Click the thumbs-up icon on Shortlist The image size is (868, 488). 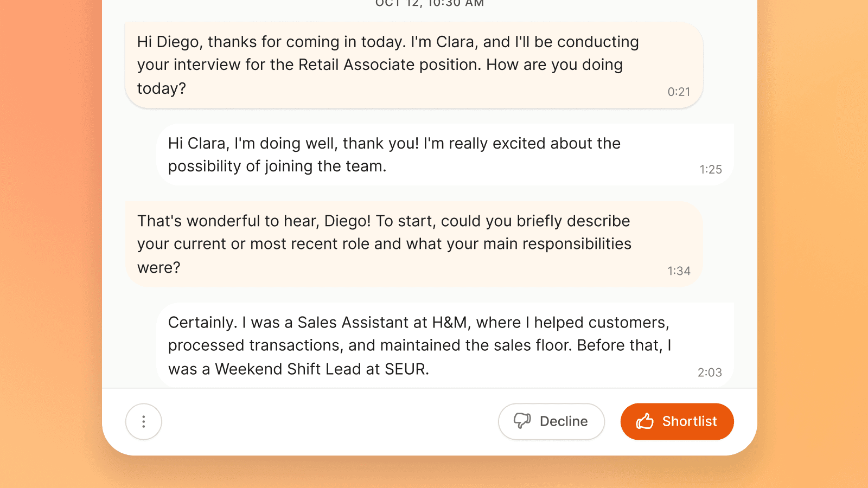click(644, 421)
